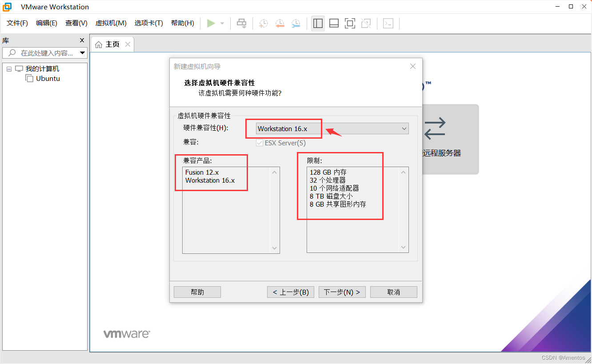The image size is (592, 364).
Task: Open the 虚拟机(M) menu
Action: click(x=111, y=23)
